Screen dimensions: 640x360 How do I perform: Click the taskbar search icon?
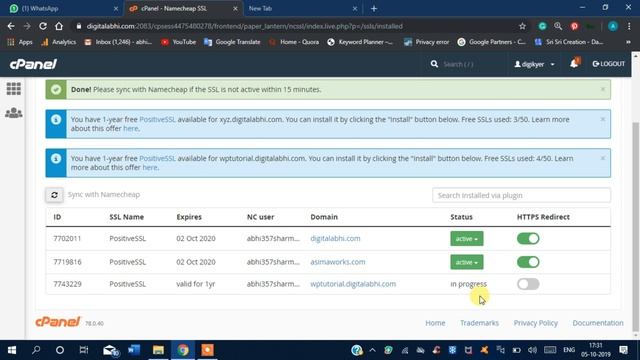click(36, 350)
